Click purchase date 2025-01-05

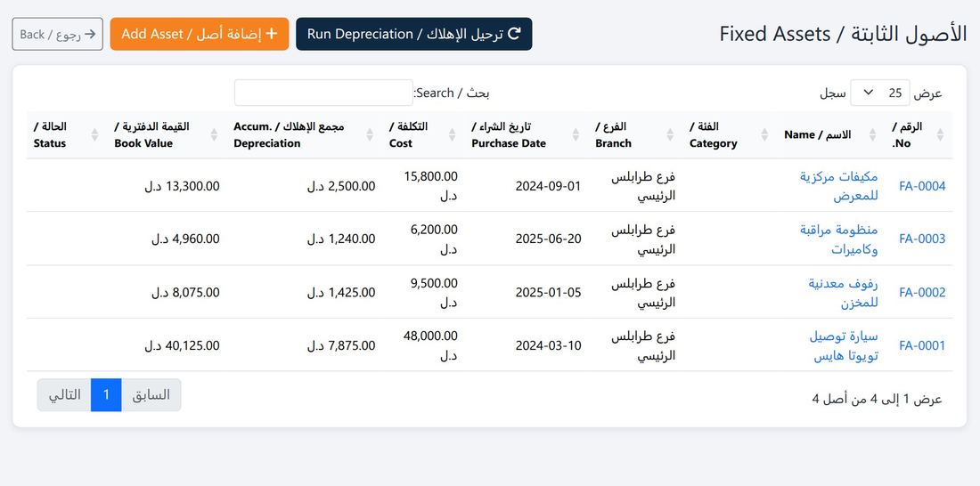coord(548,292)
